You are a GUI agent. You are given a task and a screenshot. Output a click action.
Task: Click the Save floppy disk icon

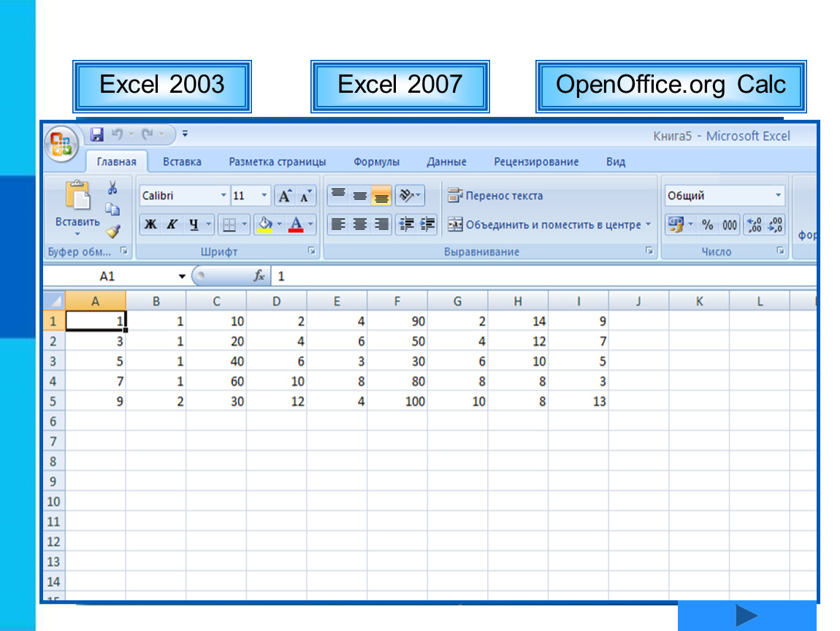pos(97,134)
